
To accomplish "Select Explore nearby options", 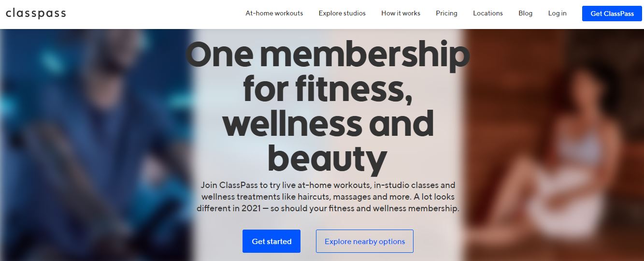I will coord(365,241).
